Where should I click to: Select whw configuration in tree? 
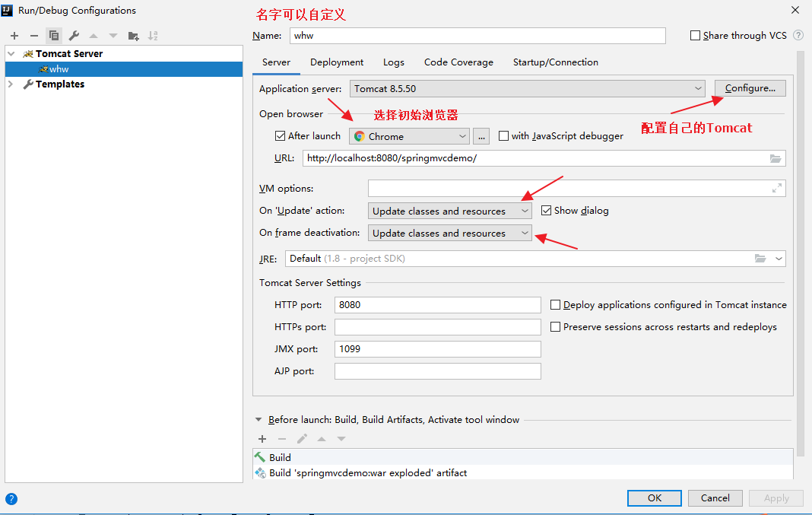pyautogui.click(x=124, y=69)
